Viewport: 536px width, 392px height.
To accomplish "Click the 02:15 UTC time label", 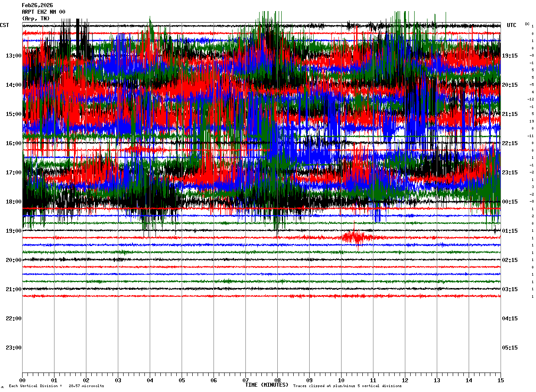I will click(510, 260).
